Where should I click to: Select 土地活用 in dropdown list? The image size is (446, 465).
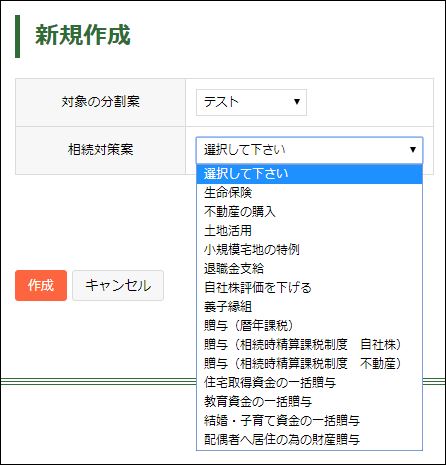point(309,231)
